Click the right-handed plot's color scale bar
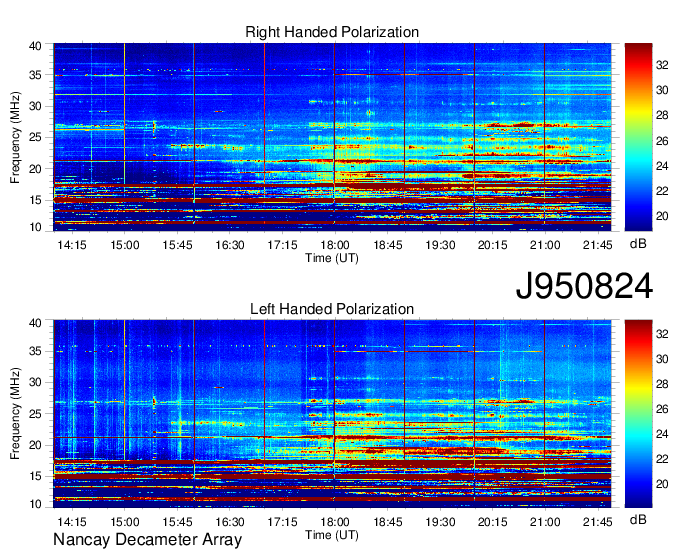Viewport: 680px width, 552px height. click(638, 137)
